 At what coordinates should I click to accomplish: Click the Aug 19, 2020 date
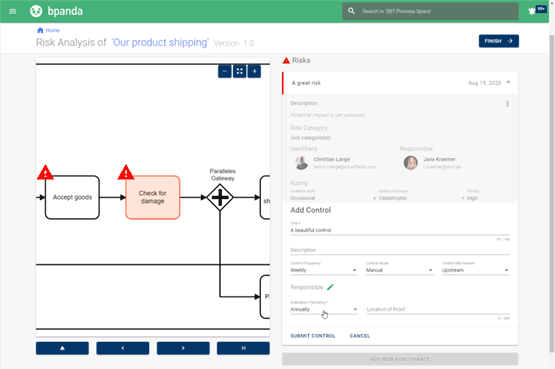pyautogui.click(x=484, y=83)
